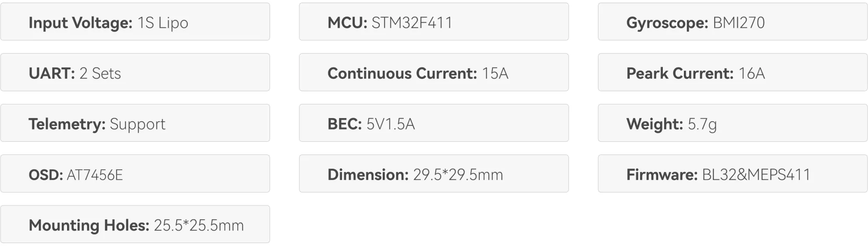Image resolution: width=868 pixels, height=247 pixels.
Task: Select the OSD specification box
Action: click(135, 174)
